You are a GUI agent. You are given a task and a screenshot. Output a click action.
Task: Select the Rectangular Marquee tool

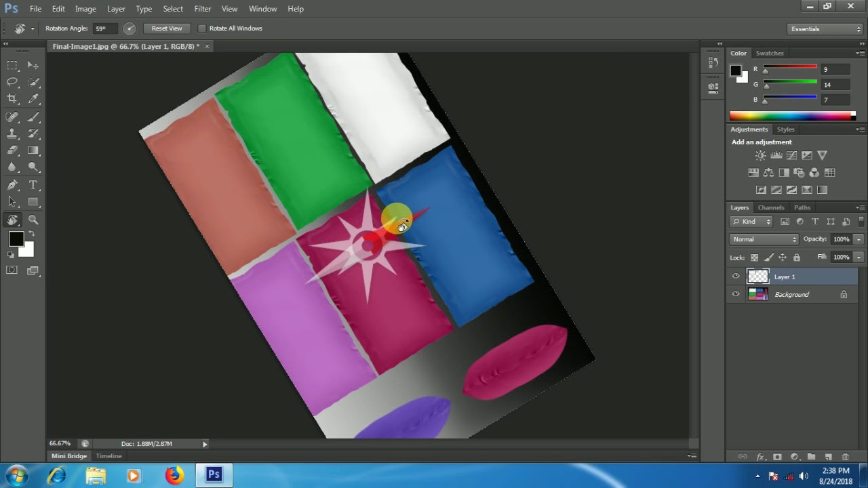point(12,65)
